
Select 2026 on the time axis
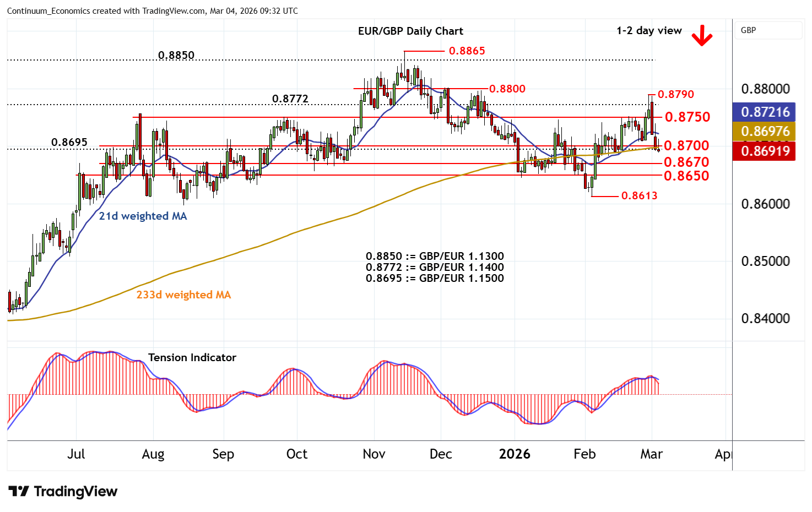tap(515, 454)
